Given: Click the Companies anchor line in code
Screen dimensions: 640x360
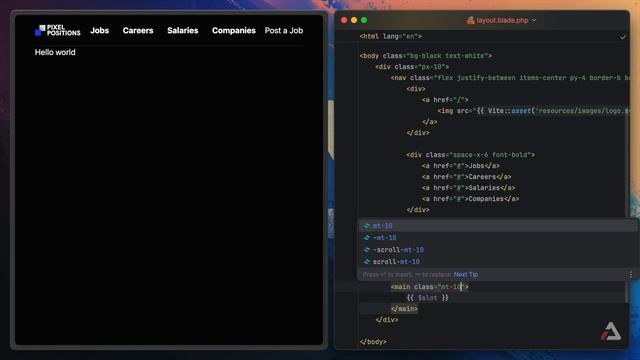Looking at the screenshot, I should coord(470,199).
